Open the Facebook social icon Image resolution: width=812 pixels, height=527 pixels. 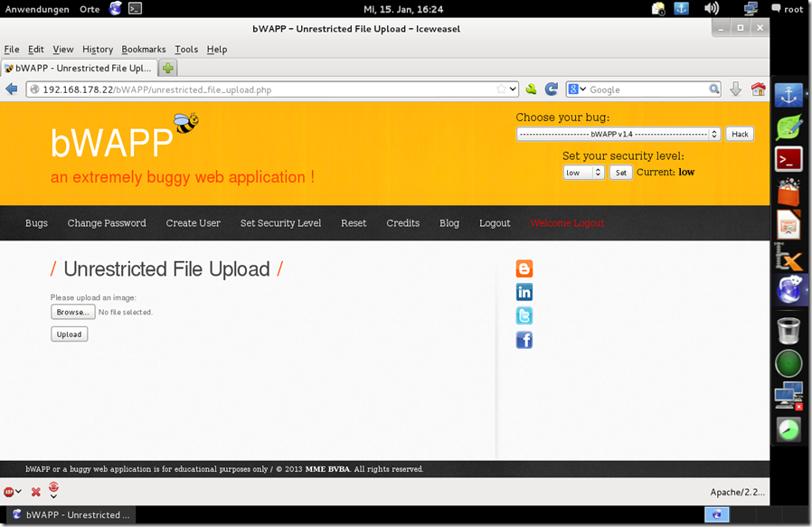pyautogui.click(x=524, y=340)
